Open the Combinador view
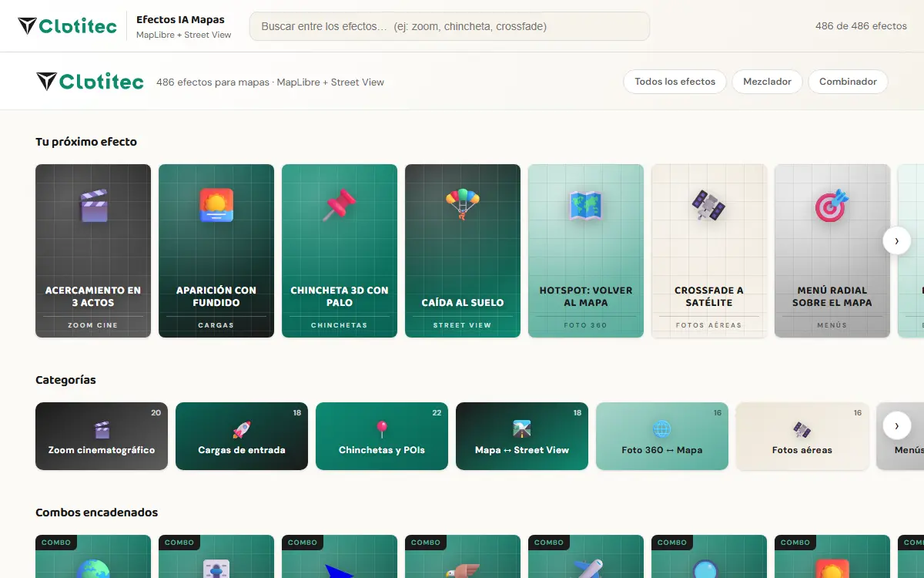Image resolution: width=924 pixels, height=578 pixels. pyautogui.click(x=848, y=82)
